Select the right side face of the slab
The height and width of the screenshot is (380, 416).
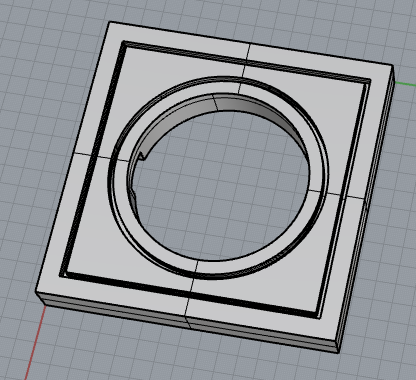click(x=367, y=207)
